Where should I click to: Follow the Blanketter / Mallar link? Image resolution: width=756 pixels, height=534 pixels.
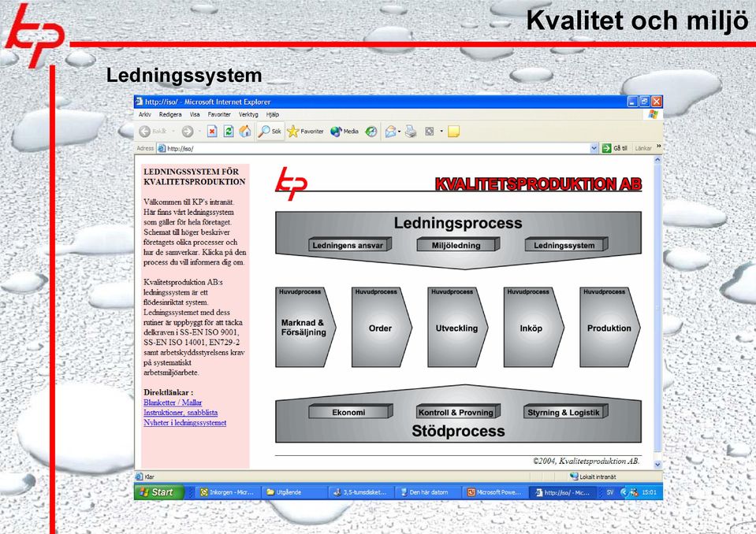click(173, 402)
